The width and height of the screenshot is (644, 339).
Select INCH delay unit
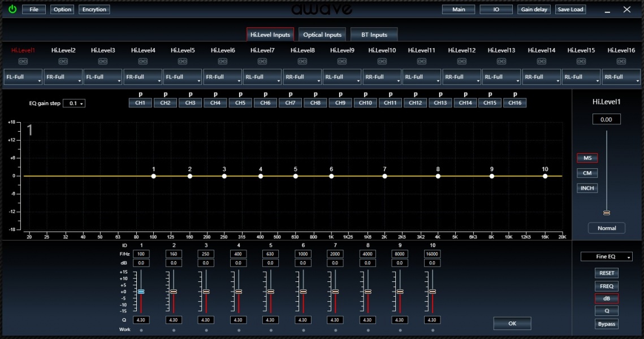tap(587, 188)
